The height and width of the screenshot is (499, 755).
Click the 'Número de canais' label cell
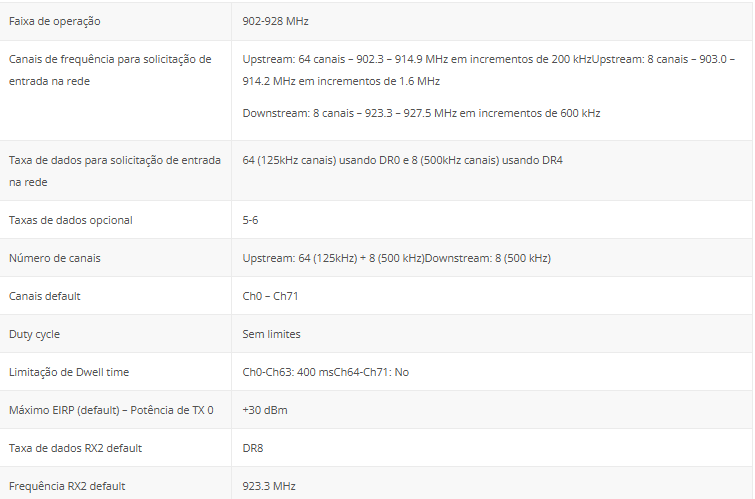tap(54, 258)
